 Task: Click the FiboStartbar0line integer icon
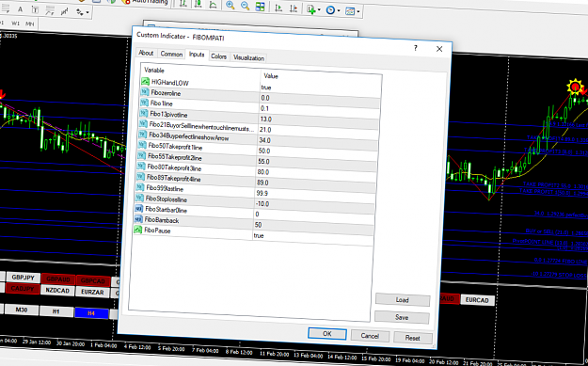point(138,209)
